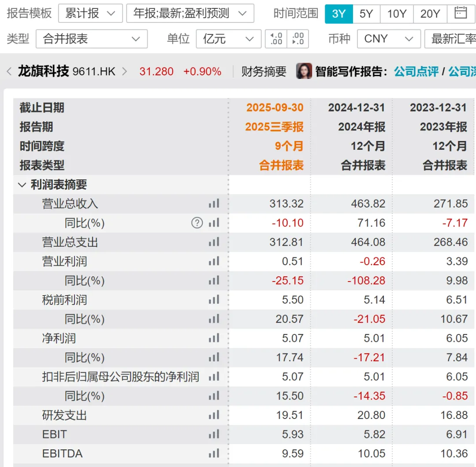
Task: Select 10Y time range tab
Action: 397,14
